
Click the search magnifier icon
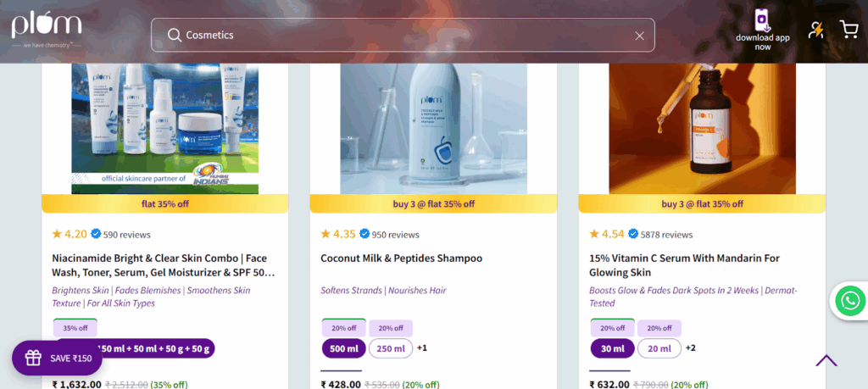(x=175, y=36)
